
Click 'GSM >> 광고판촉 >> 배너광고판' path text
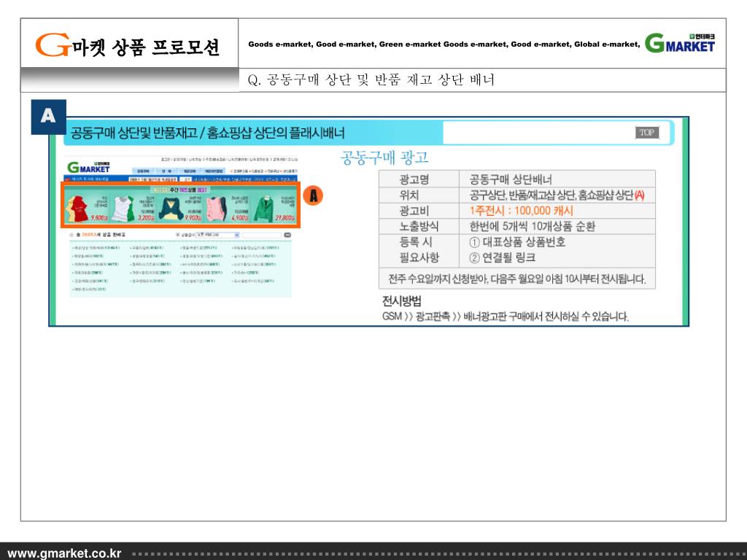coord(506,316)
